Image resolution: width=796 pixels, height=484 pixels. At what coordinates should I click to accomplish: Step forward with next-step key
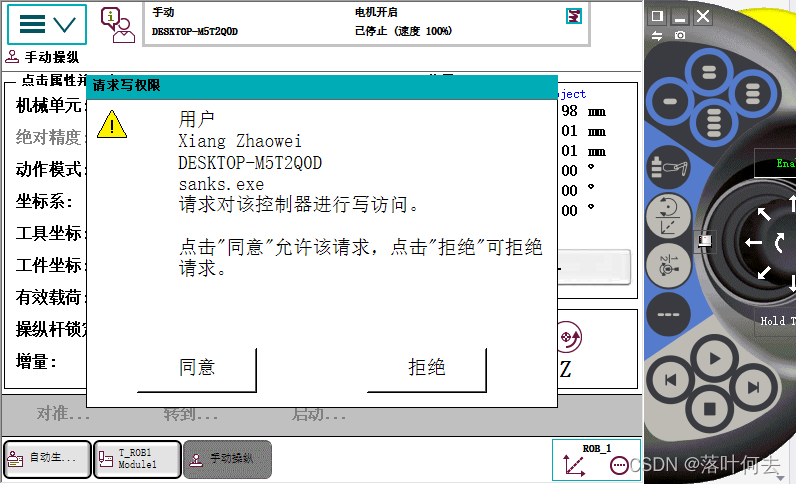click(x=753, y=388)
